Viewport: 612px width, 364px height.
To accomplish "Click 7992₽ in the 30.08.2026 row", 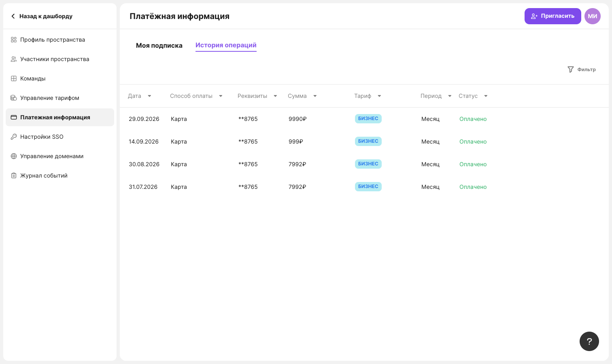I will [x=297, y=164].
